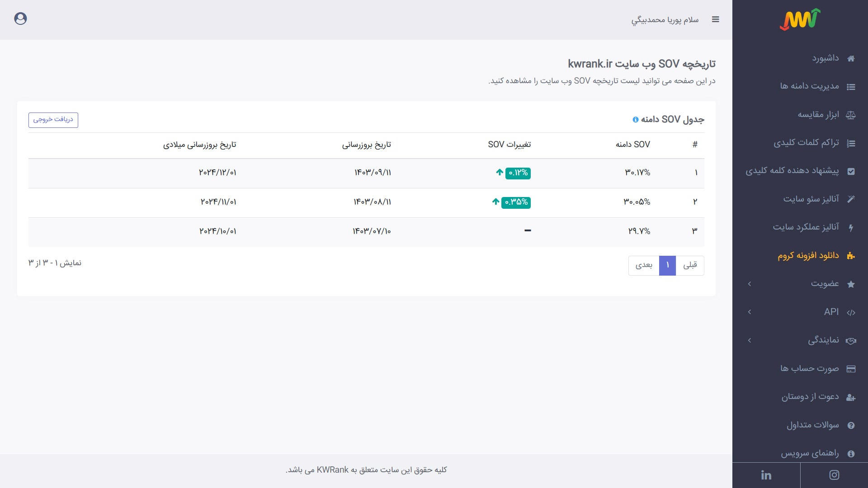The image size is (868, 488).
Task: Click the ۰.۱۲% change badge
Action: point(518,173)
